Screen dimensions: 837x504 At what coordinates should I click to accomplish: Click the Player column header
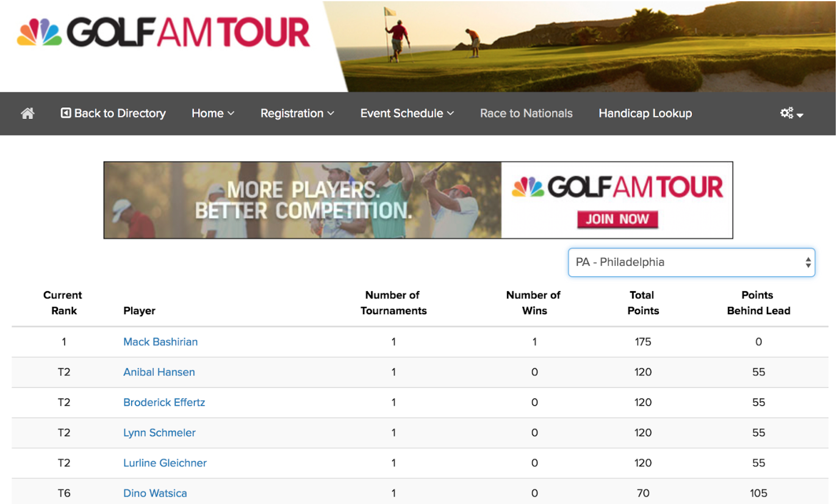pos(139,311)
